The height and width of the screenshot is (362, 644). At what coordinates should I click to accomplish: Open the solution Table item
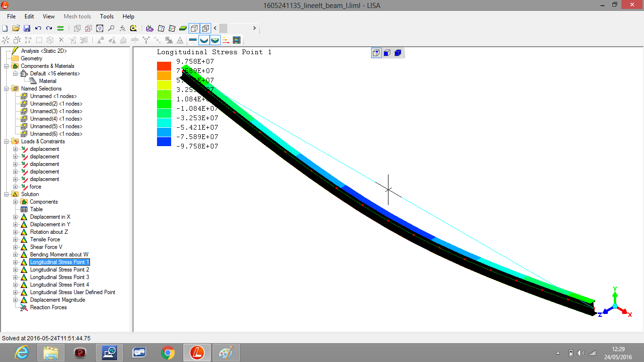[x=36, y=209]
